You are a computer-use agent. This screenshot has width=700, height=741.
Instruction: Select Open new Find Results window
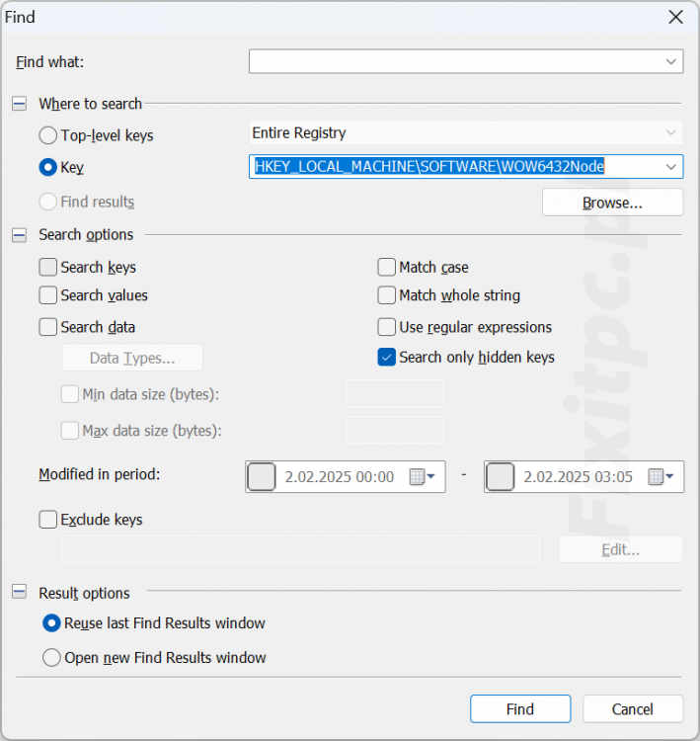point(51,658)
